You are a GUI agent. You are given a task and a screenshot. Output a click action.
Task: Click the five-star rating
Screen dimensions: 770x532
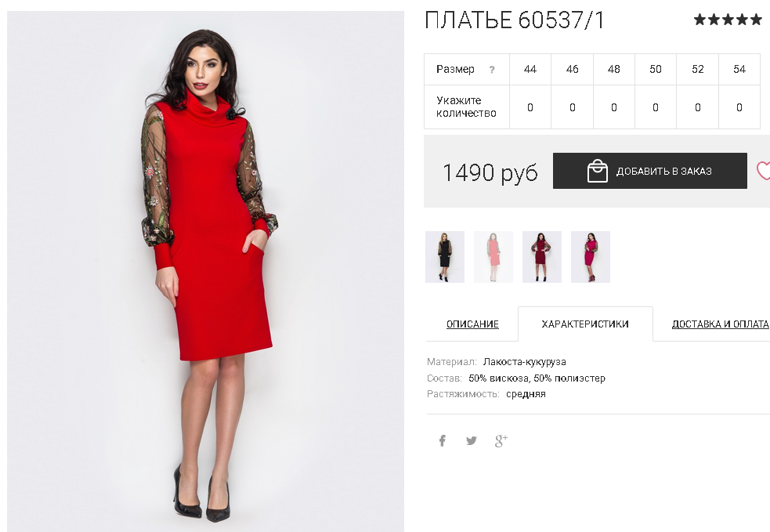pyautogui.click(x=728, y=20)
